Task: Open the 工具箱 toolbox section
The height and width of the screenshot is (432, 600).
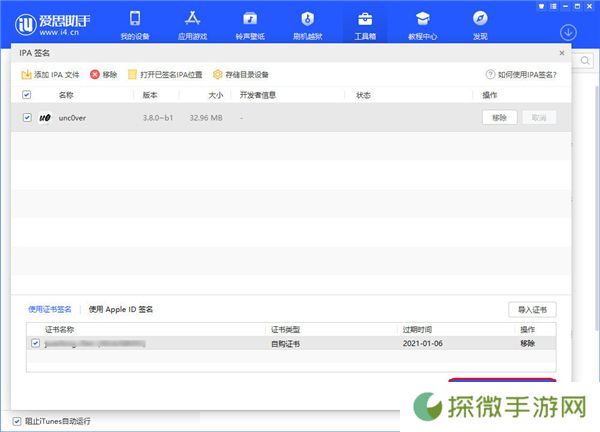Action: click(x=365, y=25)
